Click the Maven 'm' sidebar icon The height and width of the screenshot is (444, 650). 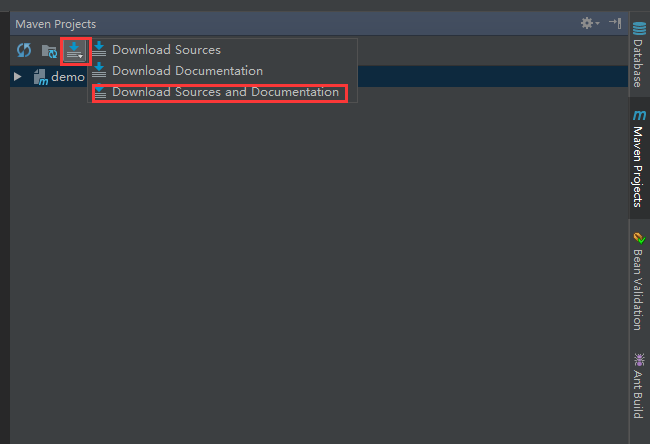pyautogui.click(x=638, y=116)
